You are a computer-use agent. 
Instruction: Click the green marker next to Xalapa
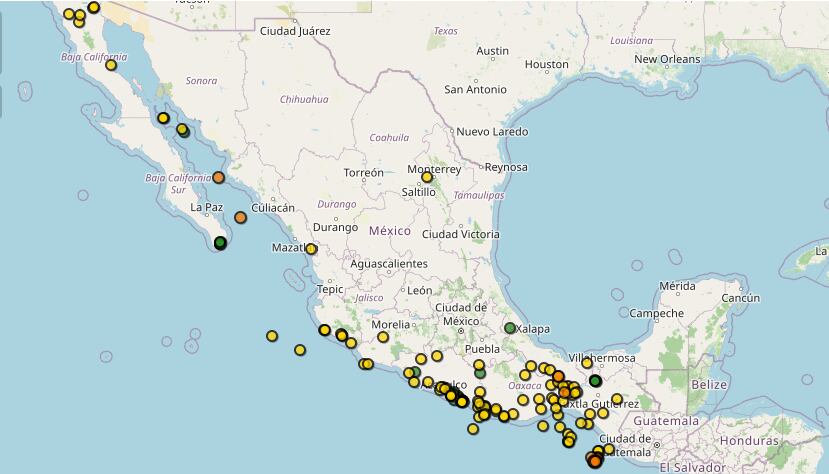point(510,328)
